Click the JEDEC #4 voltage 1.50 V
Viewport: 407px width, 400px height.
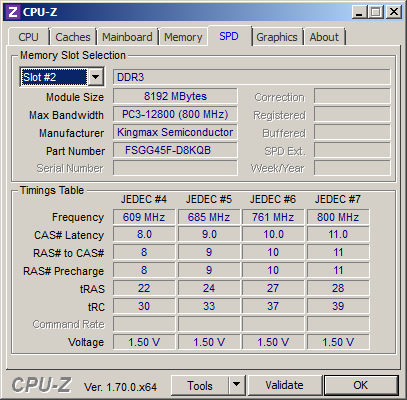144,342
